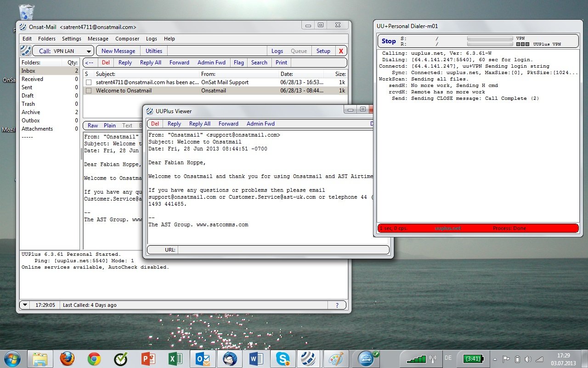The width and height of the screenshot is (588, 368).
Task: Select checkbox for Welcome to Onsatmail message
Action: point(89,91)
